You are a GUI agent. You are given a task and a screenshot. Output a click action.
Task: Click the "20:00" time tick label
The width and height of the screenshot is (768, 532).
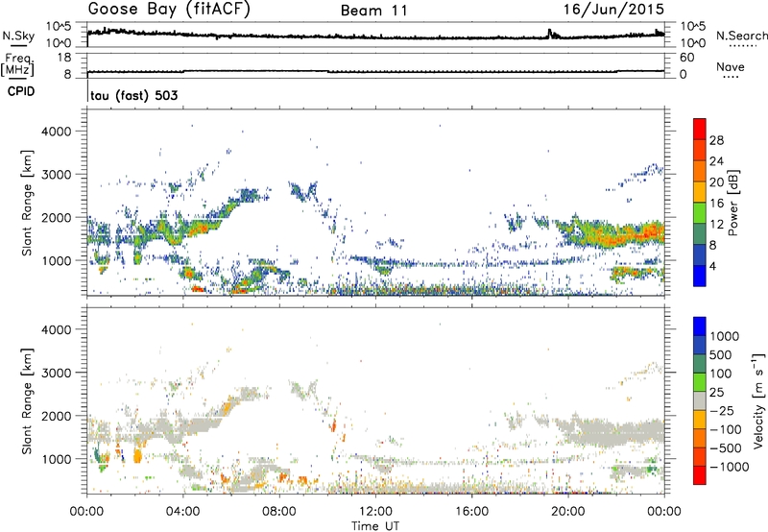(x=567, y=512)
